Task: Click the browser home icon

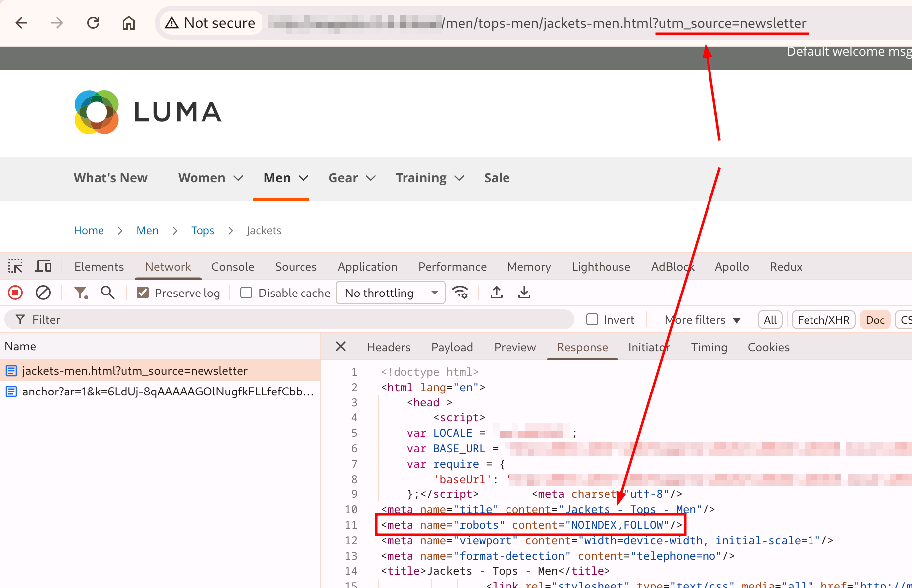Action: click(129, 23)
